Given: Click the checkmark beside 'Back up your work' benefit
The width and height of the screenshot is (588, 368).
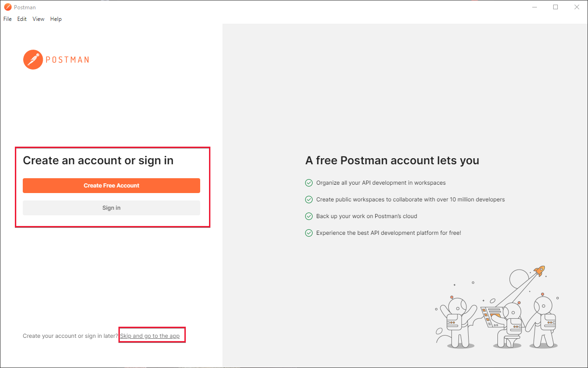Looking at the screenshot, I should [309, 216].
